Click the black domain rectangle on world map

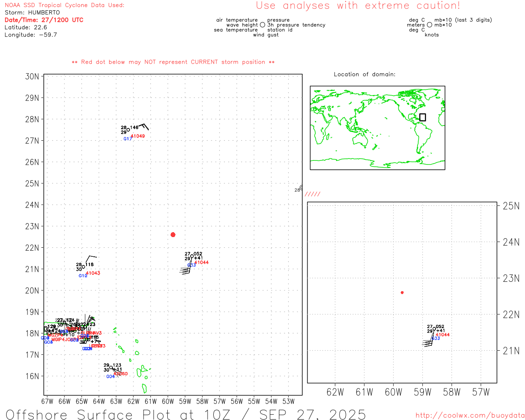click(x=422, y=117)
